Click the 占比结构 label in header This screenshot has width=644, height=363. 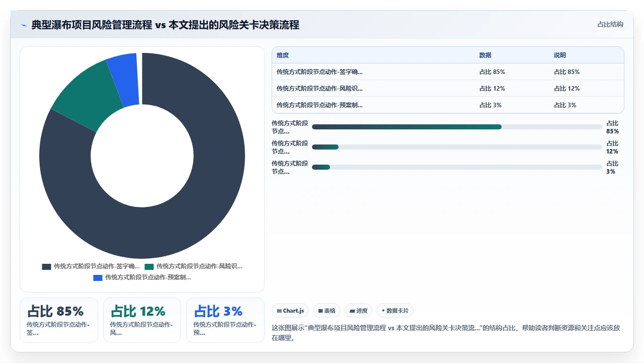610,24
